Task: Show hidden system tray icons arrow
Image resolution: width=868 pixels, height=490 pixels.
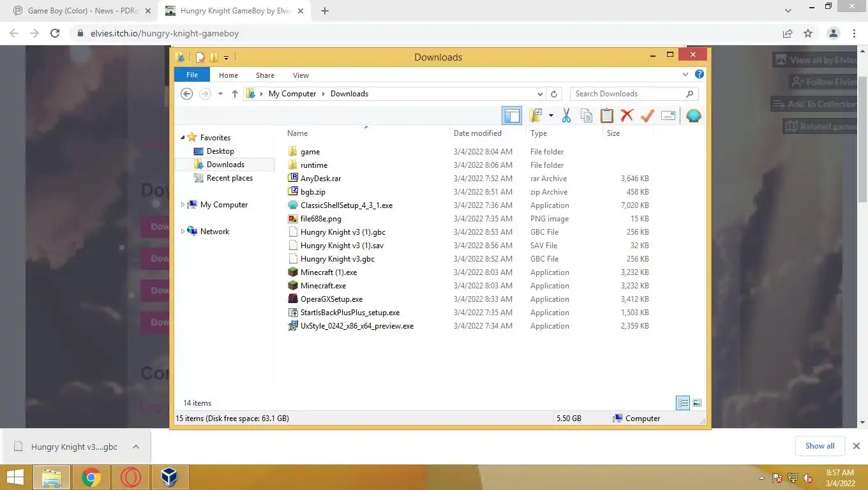Action: click(761, 478)
